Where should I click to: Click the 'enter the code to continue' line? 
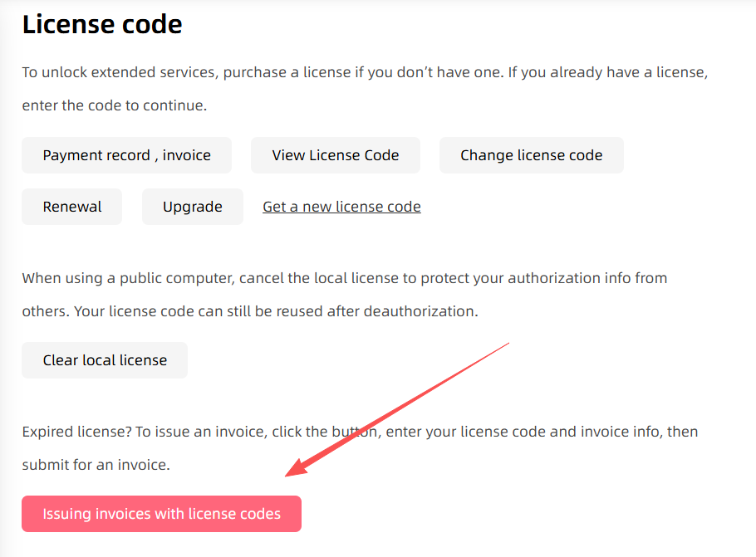tap(114, 106)
